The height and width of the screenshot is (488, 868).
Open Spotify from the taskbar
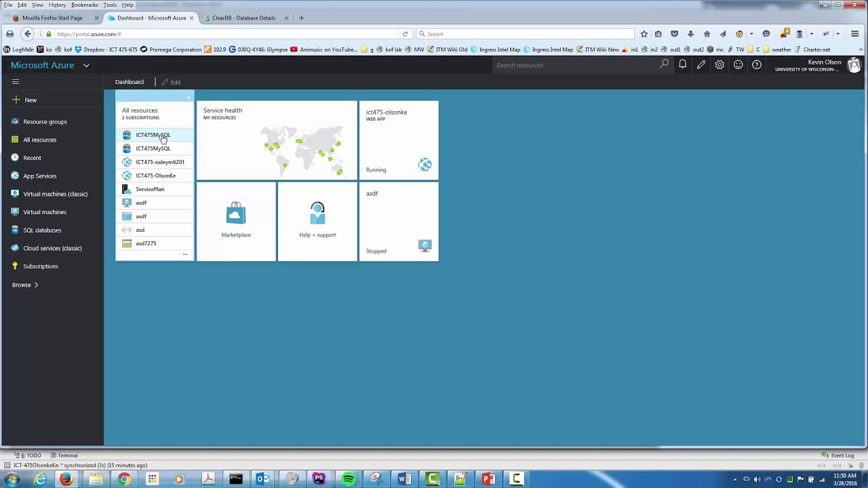(x=348, y=479)
